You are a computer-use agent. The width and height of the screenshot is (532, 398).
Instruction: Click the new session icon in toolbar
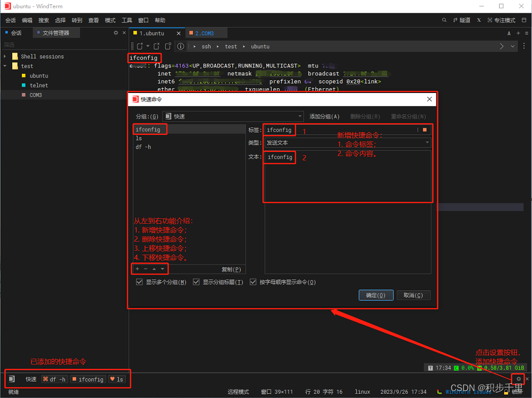(x=140, y=46)
